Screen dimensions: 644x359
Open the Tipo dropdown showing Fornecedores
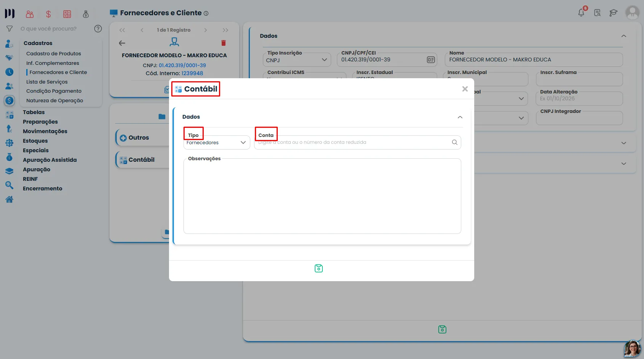[217, 142]
